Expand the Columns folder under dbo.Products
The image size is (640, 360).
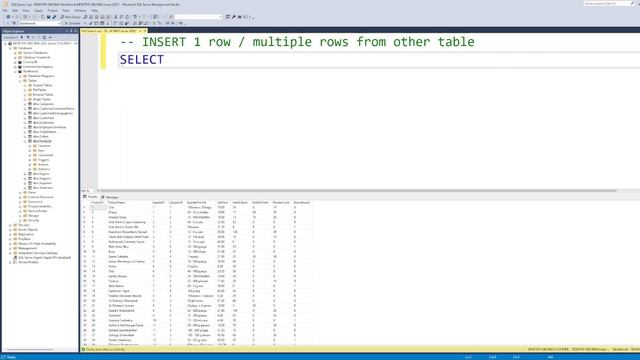click(30, 146)
